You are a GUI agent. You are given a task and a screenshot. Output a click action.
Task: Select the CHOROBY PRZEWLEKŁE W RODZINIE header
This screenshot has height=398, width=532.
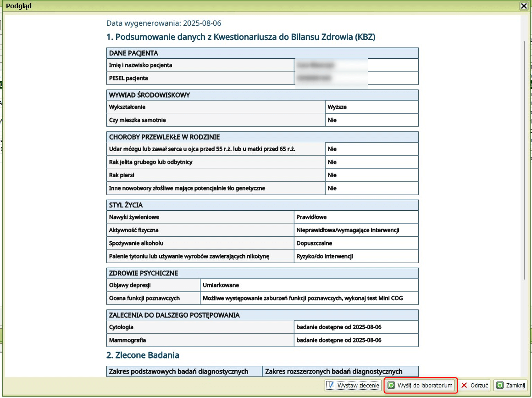262,137
